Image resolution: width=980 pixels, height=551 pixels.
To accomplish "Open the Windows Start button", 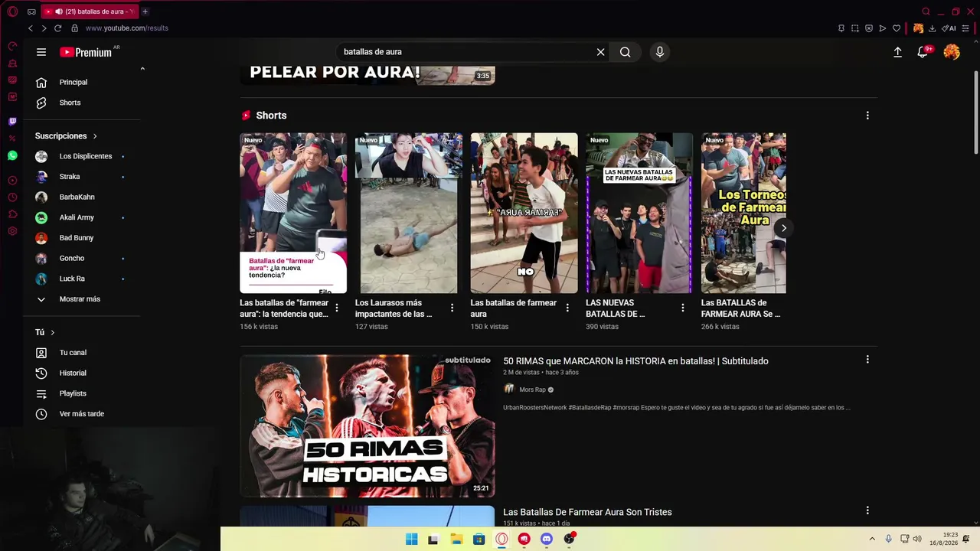I will pos(412,539).
